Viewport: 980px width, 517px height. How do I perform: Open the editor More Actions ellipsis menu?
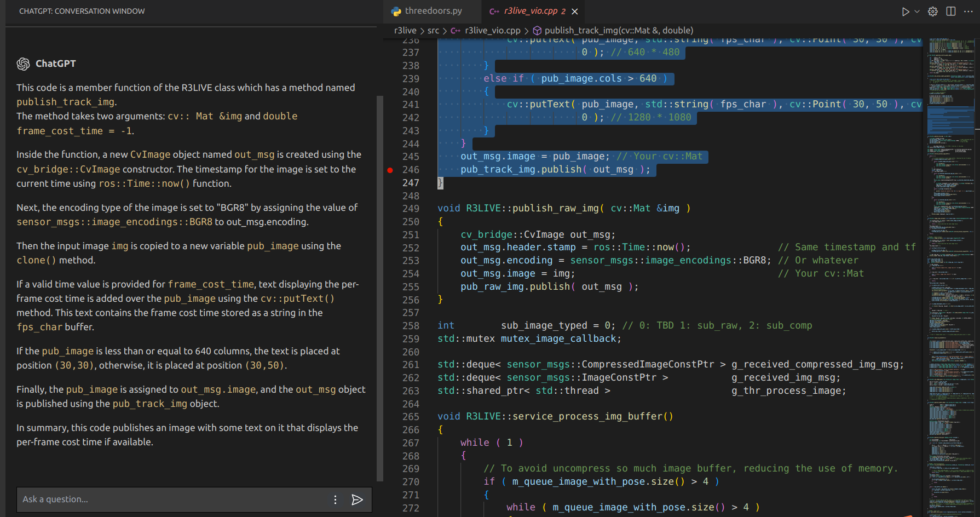tap(969, 12)
